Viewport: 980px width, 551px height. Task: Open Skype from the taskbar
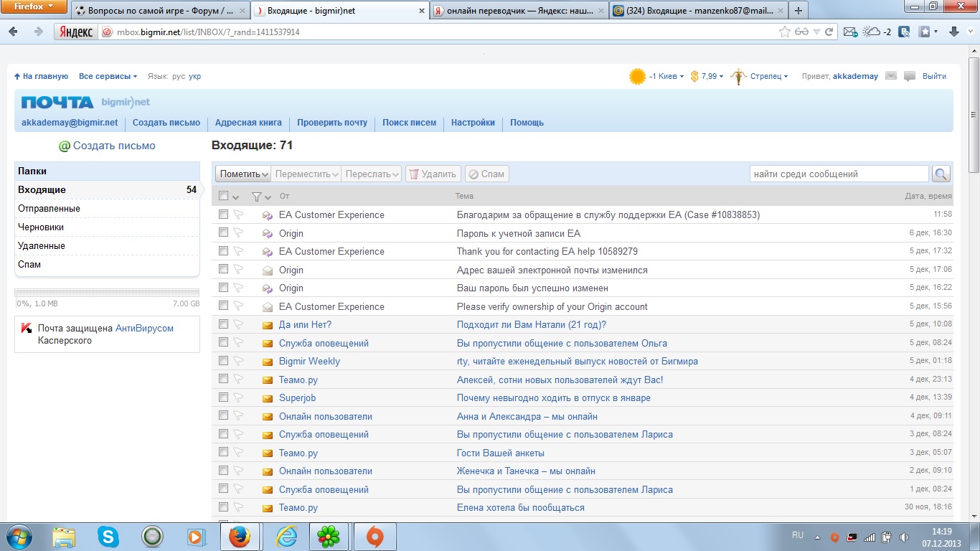point(109,537)
